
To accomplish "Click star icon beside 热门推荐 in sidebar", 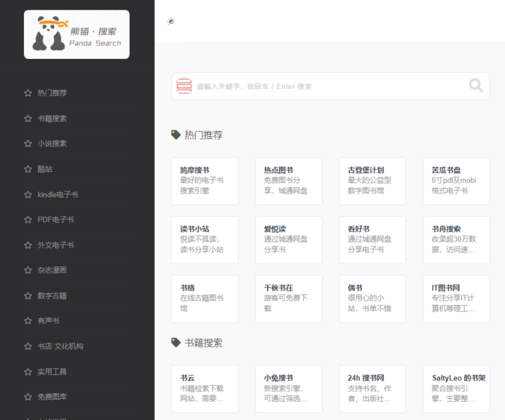I will (x=28, y=93).
